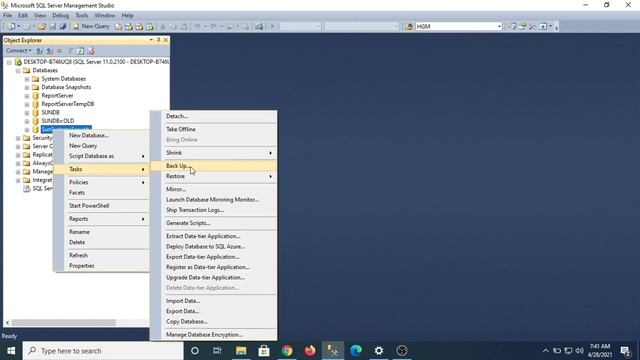
Task: Click the Activity Monitor toolbar icon
Action: tap(259, 27)
